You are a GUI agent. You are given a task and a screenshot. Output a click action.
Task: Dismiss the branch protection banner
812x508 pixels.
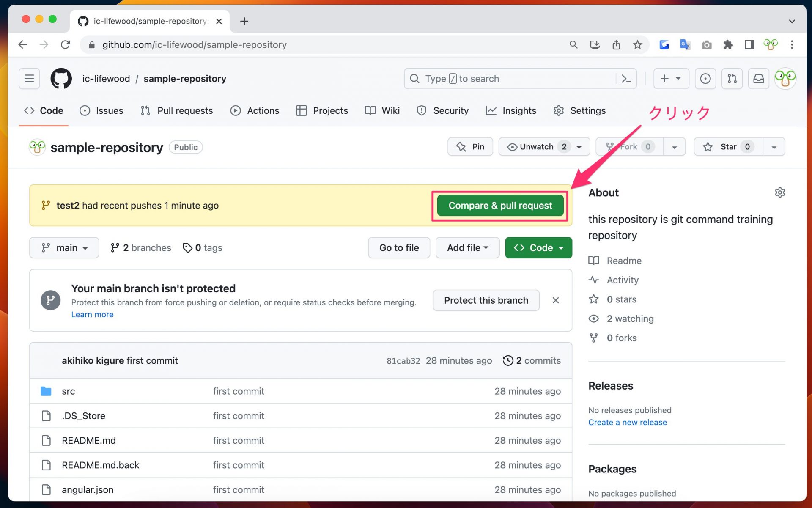point(556,300)
